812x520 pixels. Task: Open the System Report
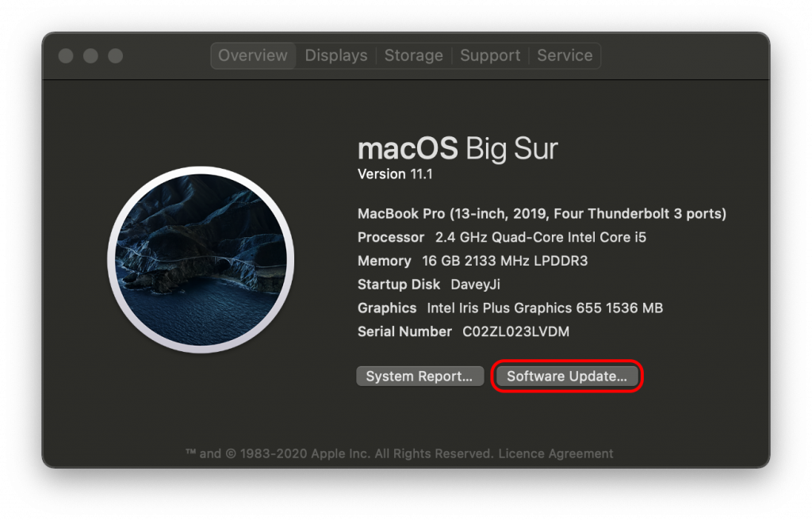pyautogui.click(x=420, y=376)
